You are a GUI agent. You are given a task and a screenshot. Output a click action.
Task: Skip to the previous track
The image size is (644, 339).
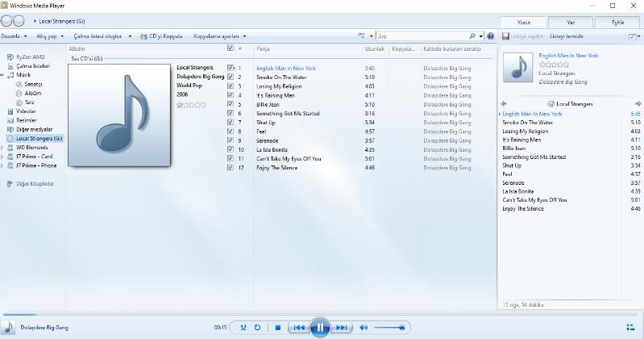click(298, 328)
